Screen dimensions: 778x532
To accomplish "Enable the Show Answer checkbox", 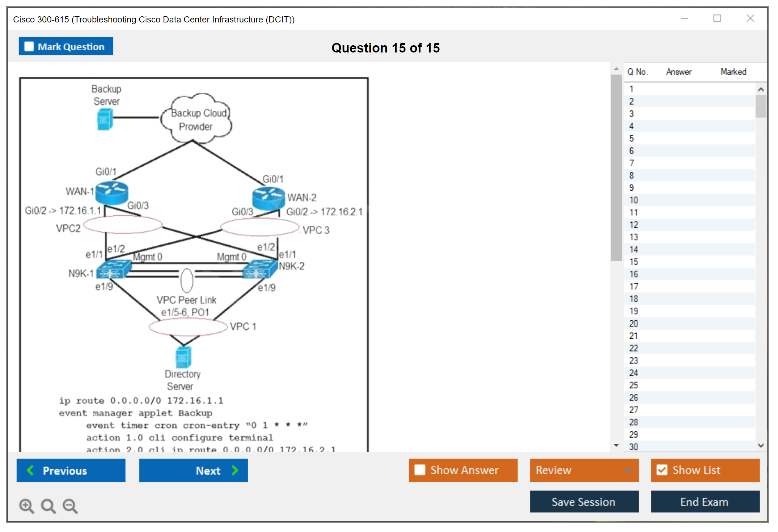I will click(420, 470).
